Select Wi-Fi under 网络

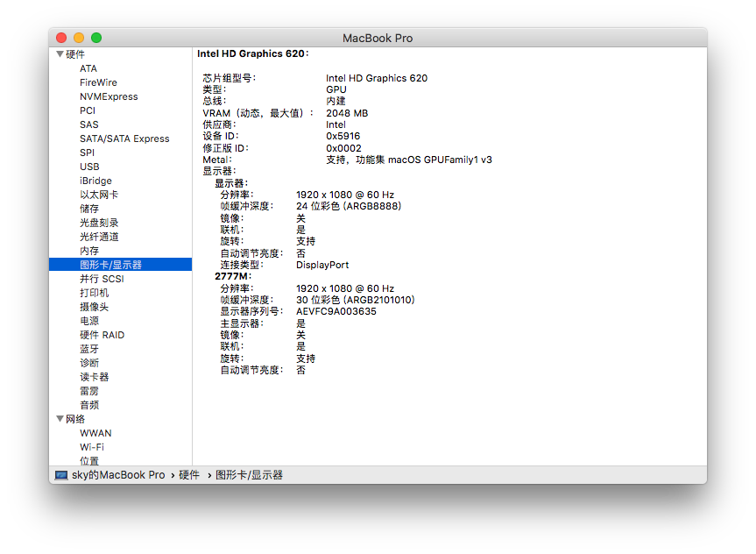[x=92, y=447]
